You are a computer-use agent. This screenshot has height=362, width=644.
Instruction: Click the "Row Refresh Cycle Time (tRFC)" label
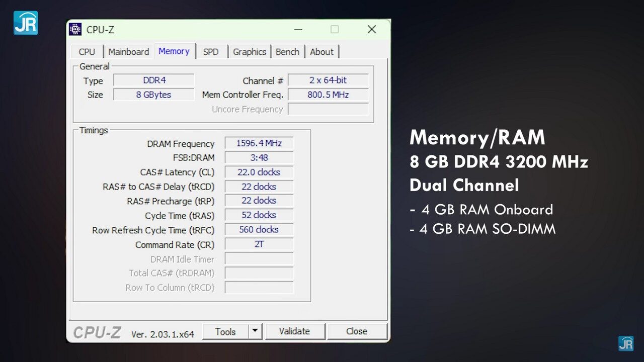pyautogui.click(x=153, y=230)
